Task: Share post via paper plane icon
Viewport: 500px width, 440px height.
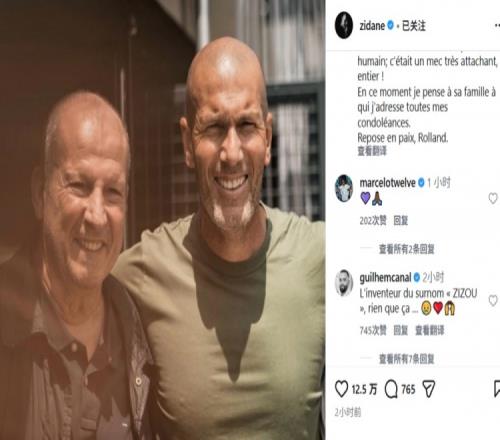Action: [429, 389]
